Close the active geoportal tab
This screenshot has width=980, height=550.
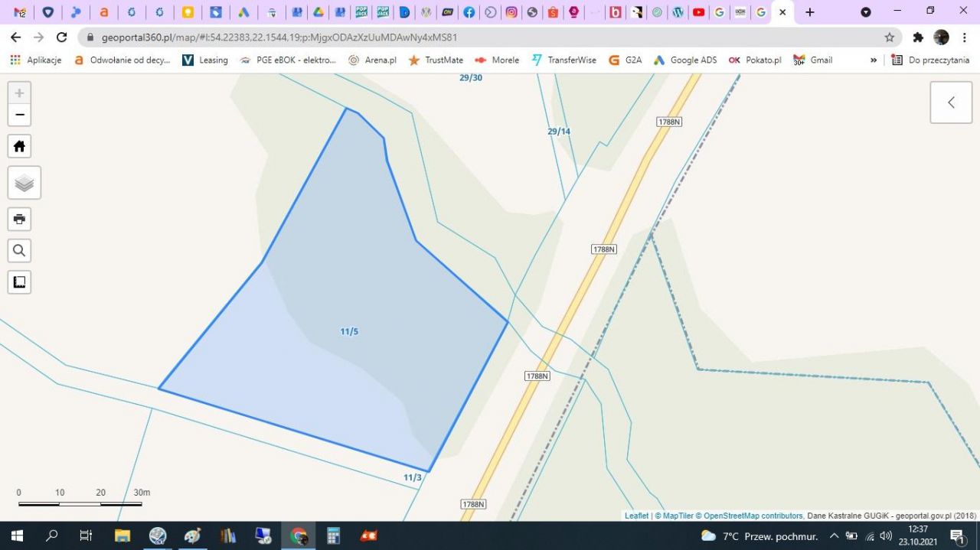tap(782, 12)
